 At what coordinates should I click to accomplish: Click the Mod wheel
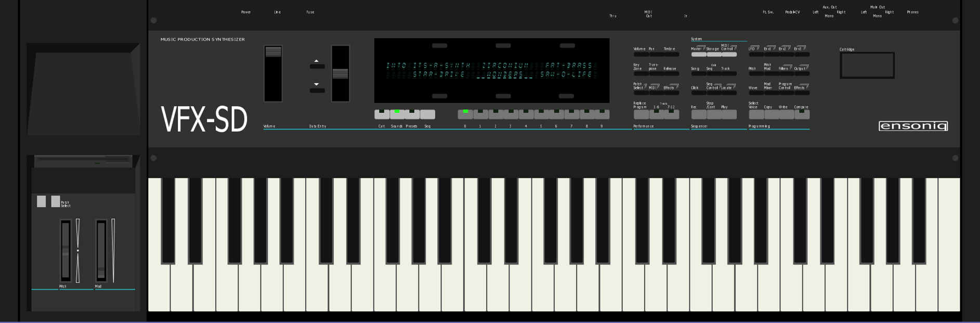point(101,251)
